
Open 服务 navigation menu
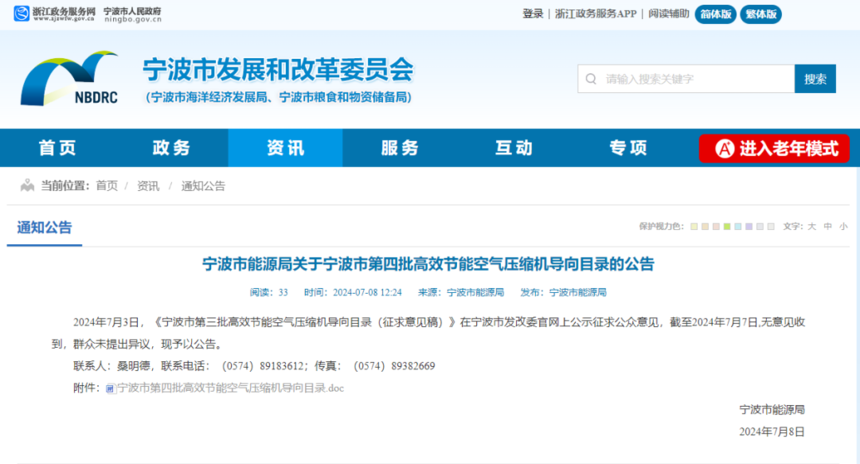(x=400, y=148)
